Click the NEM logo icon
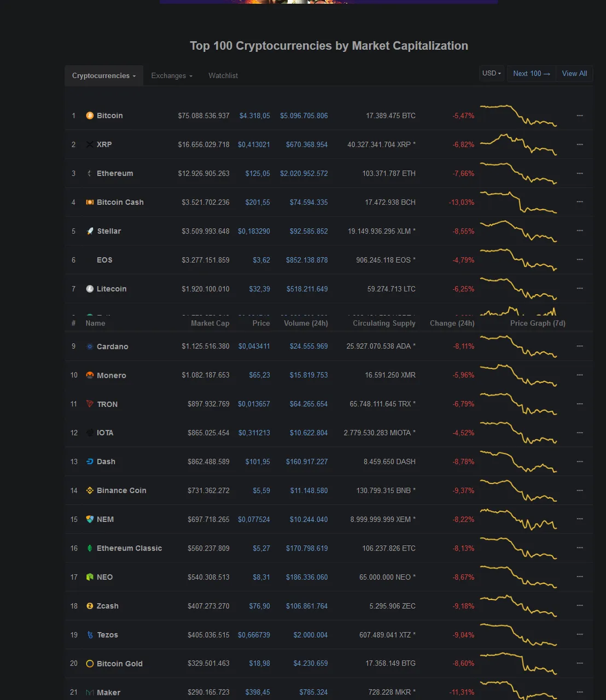606x700 pixels. (x=90, y=520)
